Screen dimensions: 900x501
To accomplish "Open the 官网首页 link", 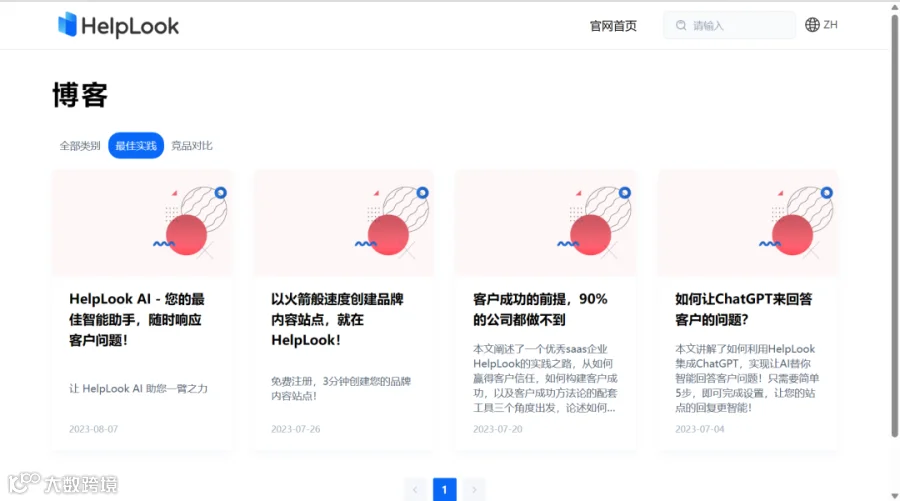I will [613, 26].
